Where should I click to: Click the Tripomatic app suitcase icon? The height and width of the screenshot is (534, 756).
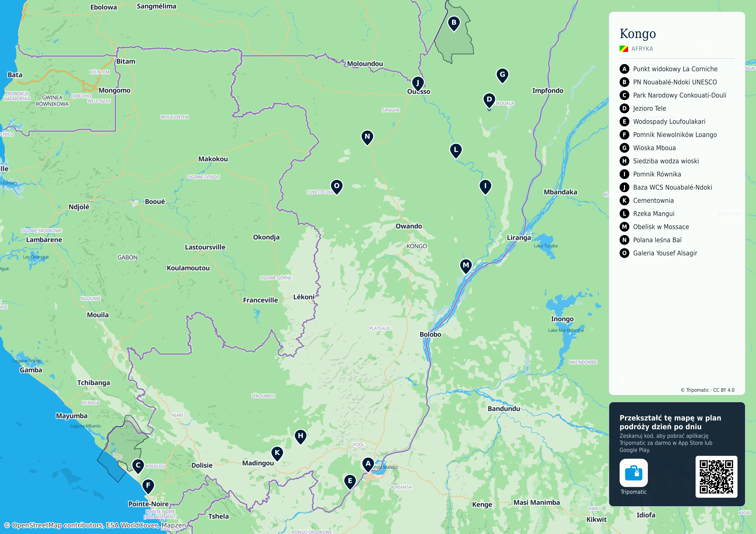[x=633, y=473]
